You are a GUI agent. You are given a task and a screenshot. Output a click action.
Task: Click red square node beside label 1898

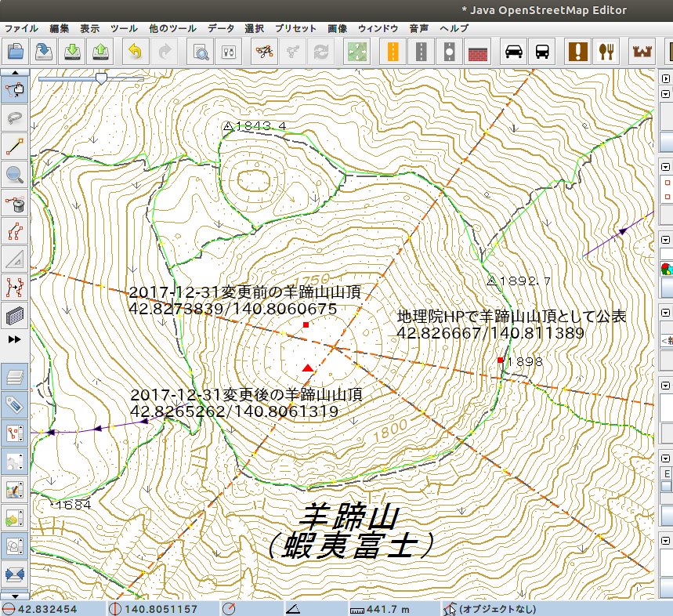501,361
